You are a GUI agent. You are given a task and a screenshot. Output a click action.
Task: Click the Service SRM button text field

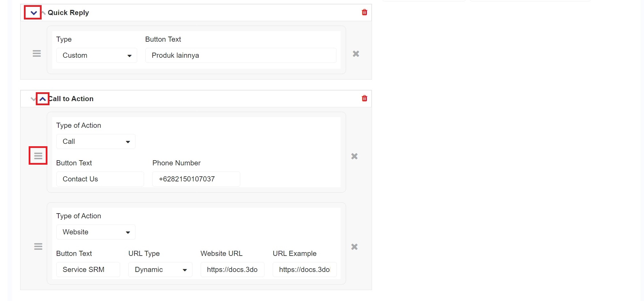pyautogui.click(x=88, y=270)
